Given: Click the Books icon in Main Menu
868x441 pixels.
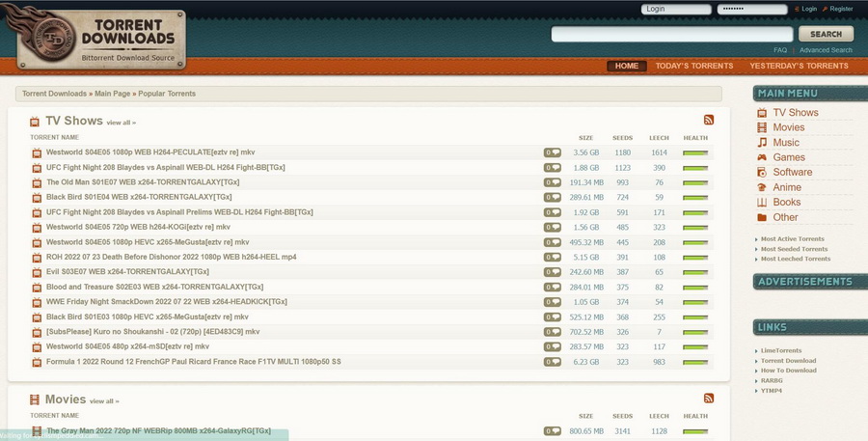Looking at the screenshot, I should click(762, 203).
